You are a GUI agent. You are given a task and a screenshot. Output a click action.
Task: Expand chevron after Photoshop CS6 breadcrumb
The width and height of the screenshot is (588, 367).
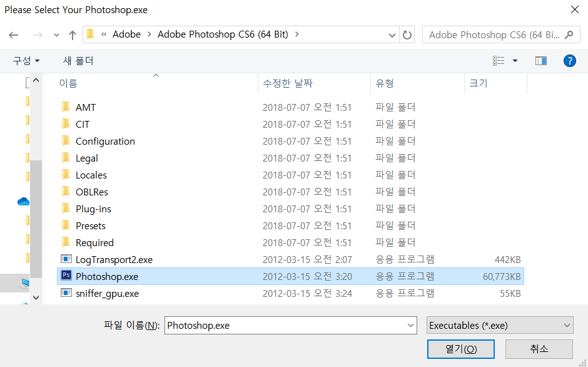coord(297,34)
